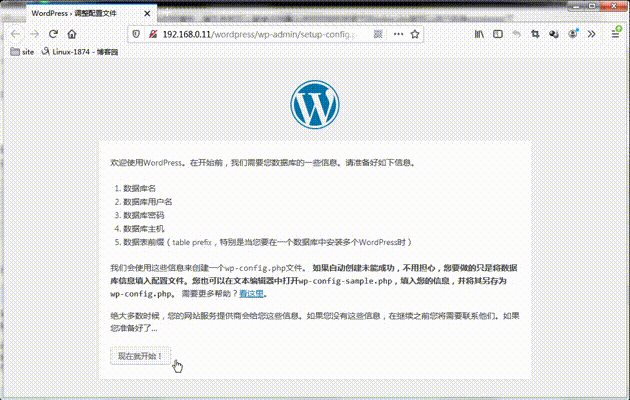This screenshot has height=400, width=630.
Task: Open the site bookmarks folder
Action: click(x=22, y=52)
